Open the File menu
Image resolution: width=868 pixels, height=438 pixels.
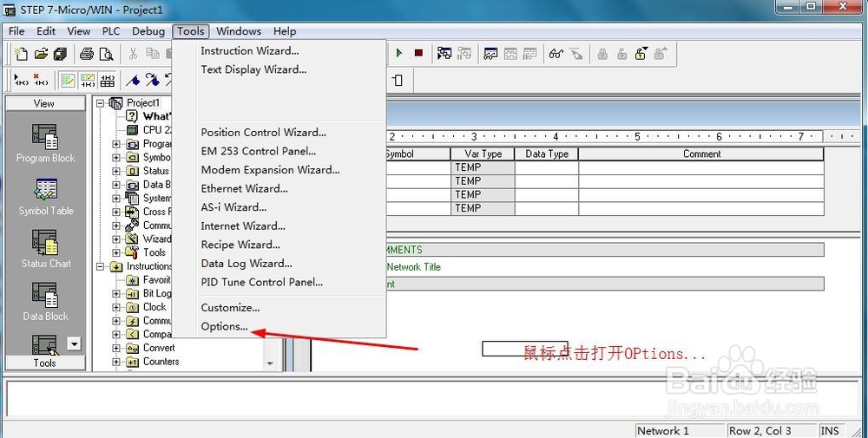tap(16, 31)
